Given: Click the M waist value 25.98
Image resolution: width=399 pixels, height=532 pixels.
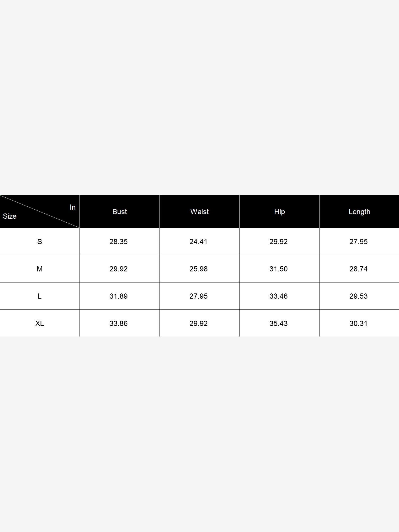Looking at the screenshot, I should (x=198, y=269).
